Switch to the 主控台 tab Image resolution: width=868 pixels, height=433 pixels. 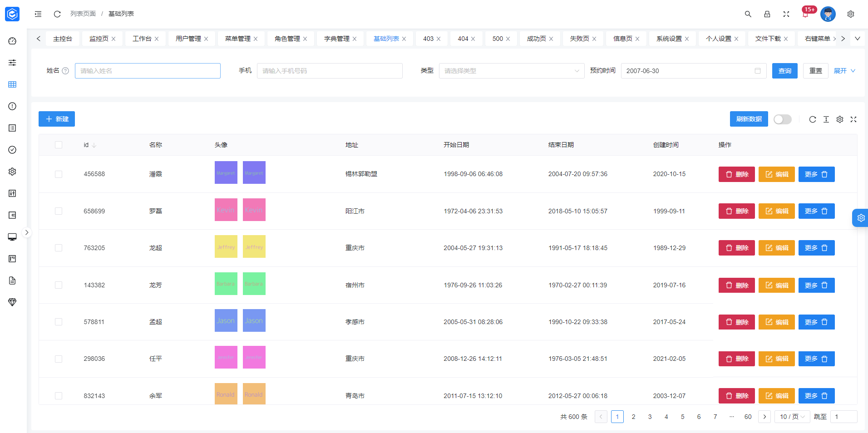[x=63, y=39]
